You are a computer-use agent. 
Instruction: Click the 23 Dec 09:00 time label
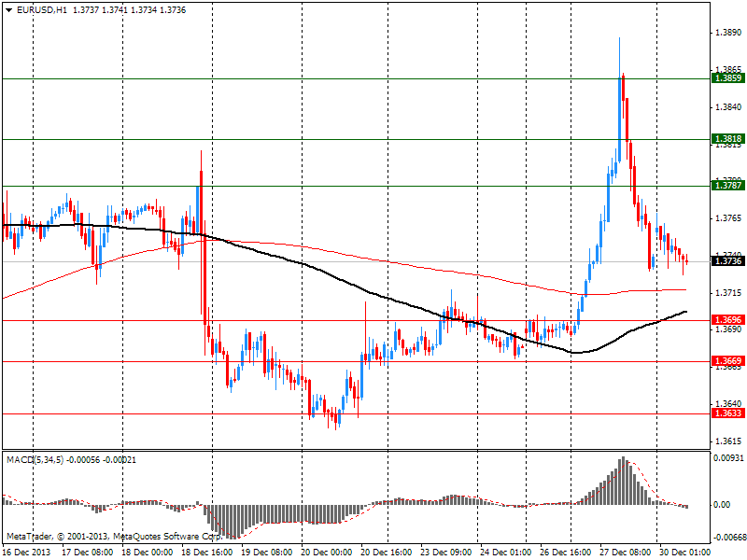click(x=446, y=553)
